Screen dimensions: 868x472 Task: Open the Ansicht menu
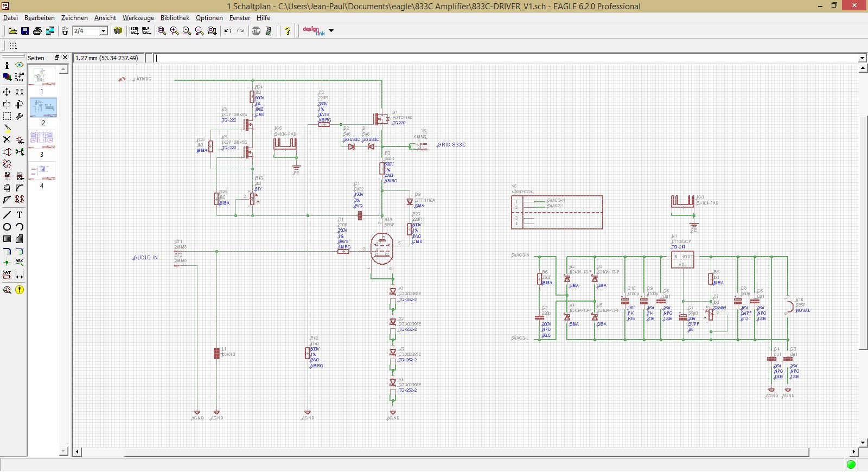point(105,18)
